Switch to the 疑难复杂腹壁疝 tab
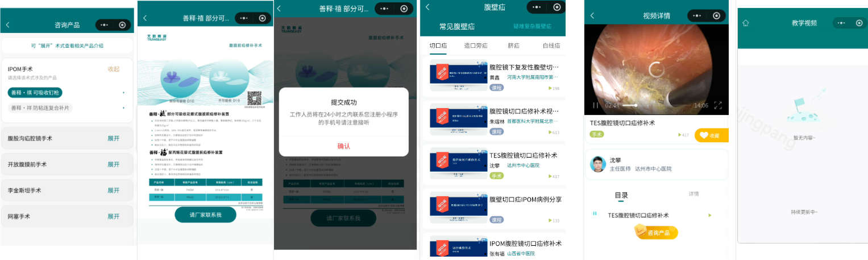868x260 pixels. point(533,26)
